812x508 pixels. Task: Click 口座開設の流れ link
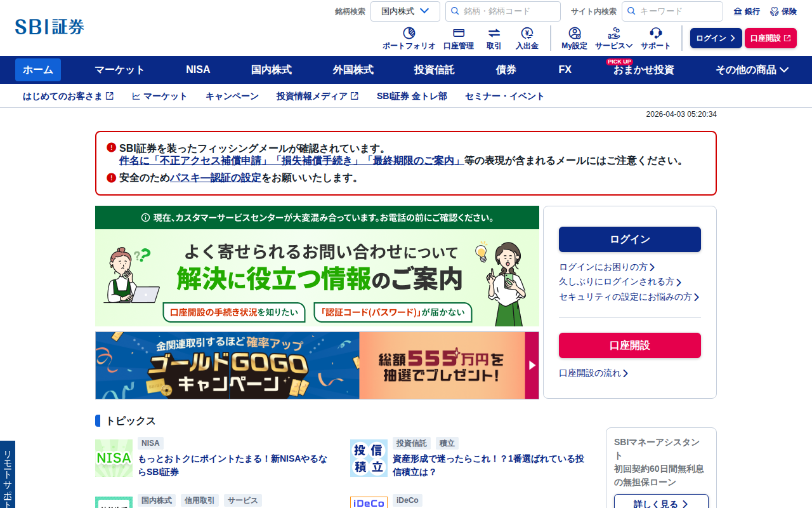tap(594, 373)
